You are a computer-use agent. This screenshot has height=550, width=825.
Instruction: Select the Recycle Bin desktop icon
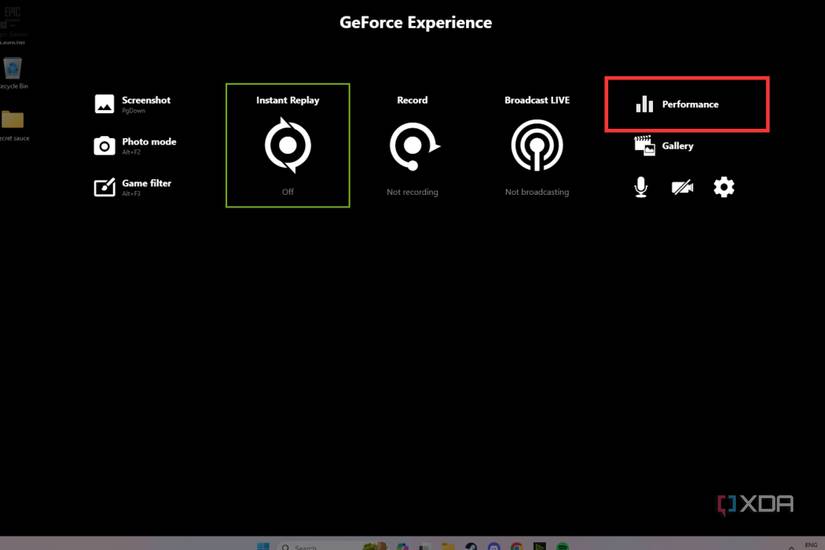[x=13, y=73]
